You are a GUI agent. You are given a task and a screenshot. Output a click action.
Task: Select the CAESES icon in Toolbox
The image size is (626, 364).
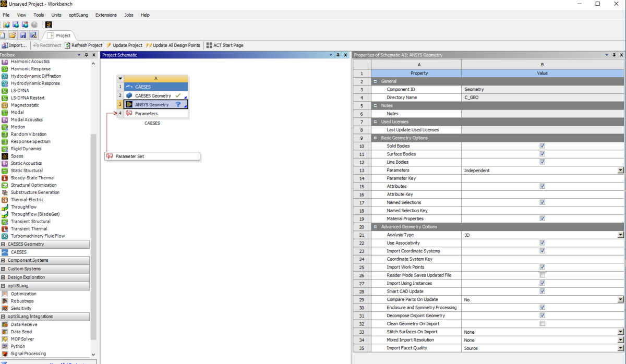click(x=5, y=252)
